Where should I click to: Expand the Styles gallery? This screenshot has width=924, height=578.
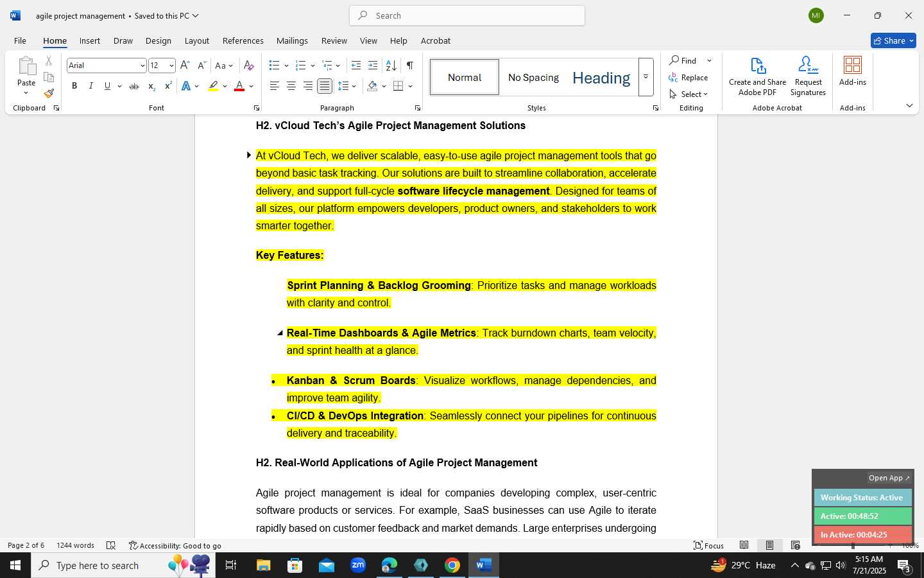(x=646, y=77)
